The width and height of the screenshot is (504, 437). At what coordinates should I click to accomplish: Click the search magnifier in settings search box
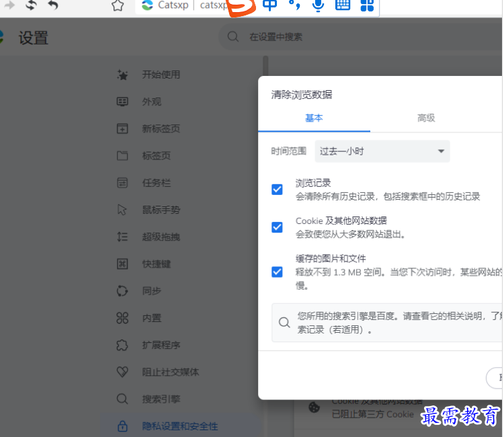tap(233, 37)
